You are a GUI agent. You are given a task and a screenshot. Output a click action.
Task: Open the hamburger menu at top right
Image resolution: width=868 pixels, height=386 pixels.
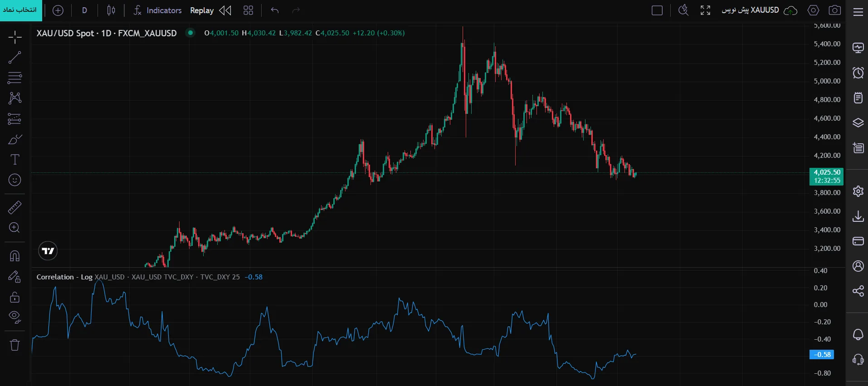[x=858, y=12]
